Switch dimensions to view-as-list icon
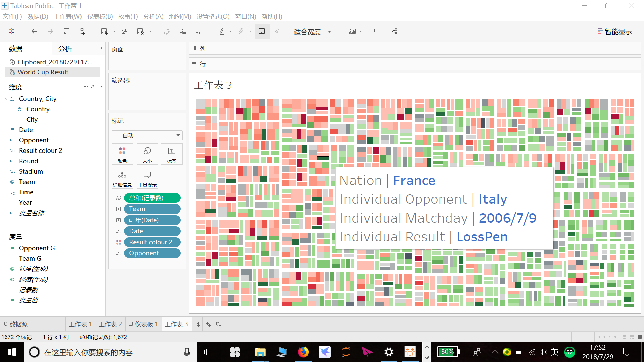This screenshot has height=362, width=644. tap(86, 87)
